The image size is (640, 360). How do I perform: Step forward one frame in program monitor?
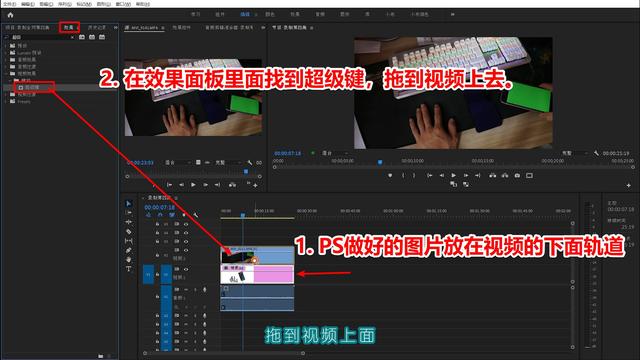pyautogui.click(x=466, y=175)
